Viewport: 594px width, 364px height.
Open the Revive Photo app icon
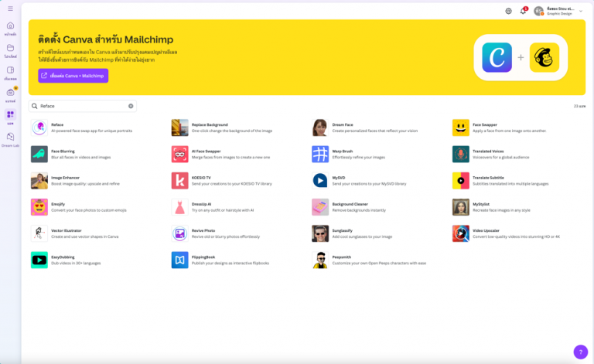tap(179, 234)
